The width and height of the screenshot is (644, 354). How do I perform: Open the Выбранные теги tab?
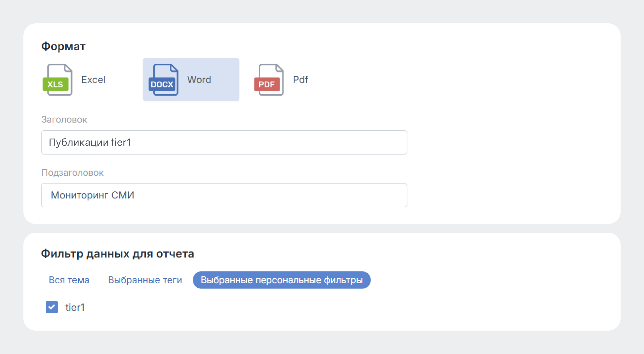pos(145,280)
